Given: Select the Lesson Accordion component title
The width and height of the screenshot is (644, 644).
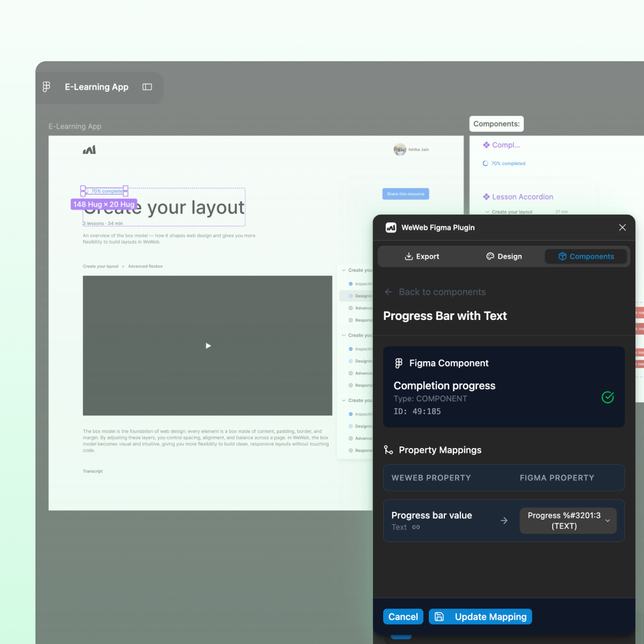Looking at the screenshot, I should pyautogui.click(x=522, y=197).
